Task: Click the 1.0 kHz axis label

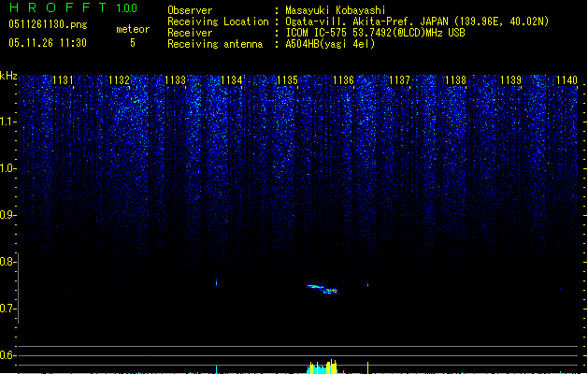Action: click(x=7, y=168)
